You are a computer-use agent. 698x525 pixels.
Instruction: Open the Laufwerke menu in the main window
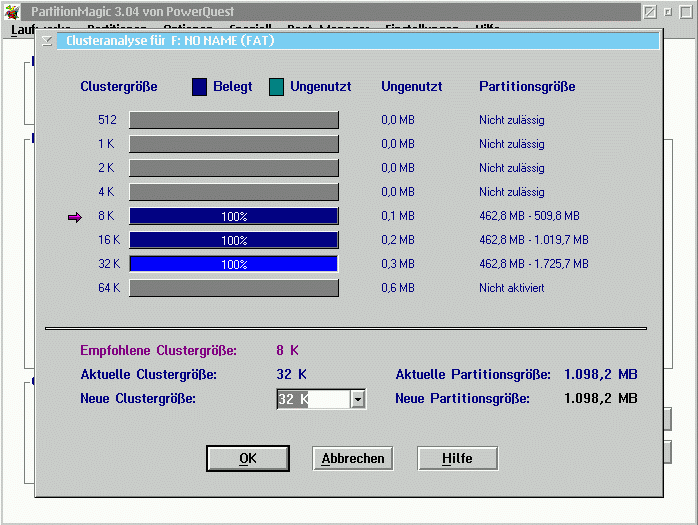point(23,30)
